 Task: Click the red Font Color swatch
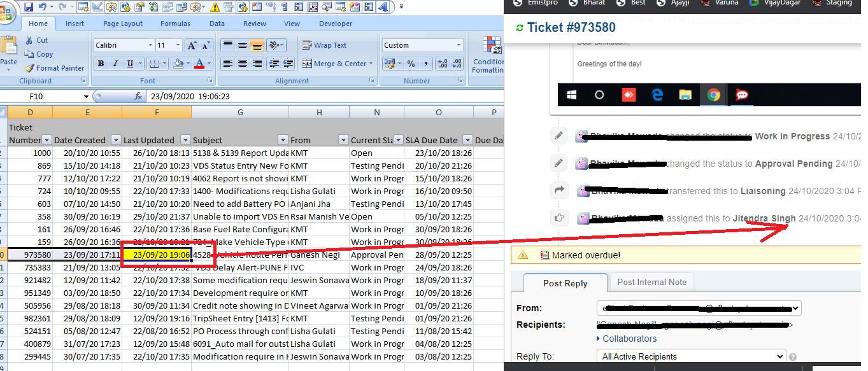tap(199, 64)
